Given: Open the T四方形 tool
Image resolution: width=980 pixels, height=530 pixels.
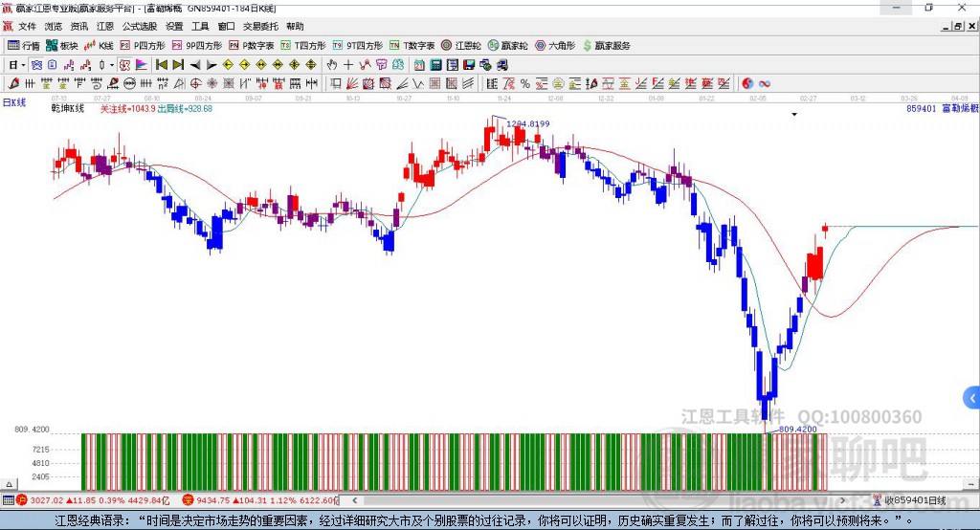Looking at the screenshot, I should (303, 46).
